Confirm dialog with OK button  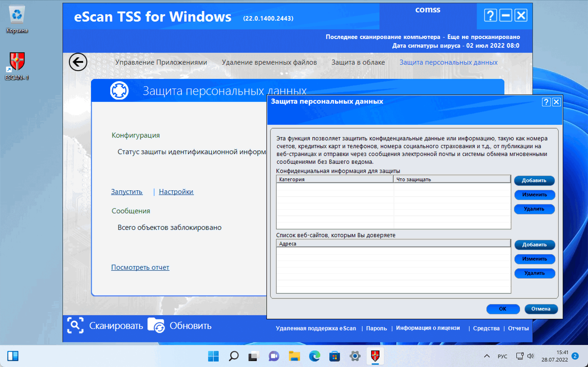click(503, 309)
